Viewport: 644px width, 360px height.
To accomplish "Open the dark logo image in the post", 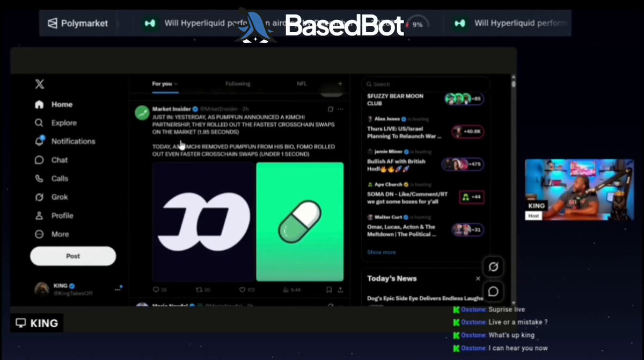I will pos(203,221).
